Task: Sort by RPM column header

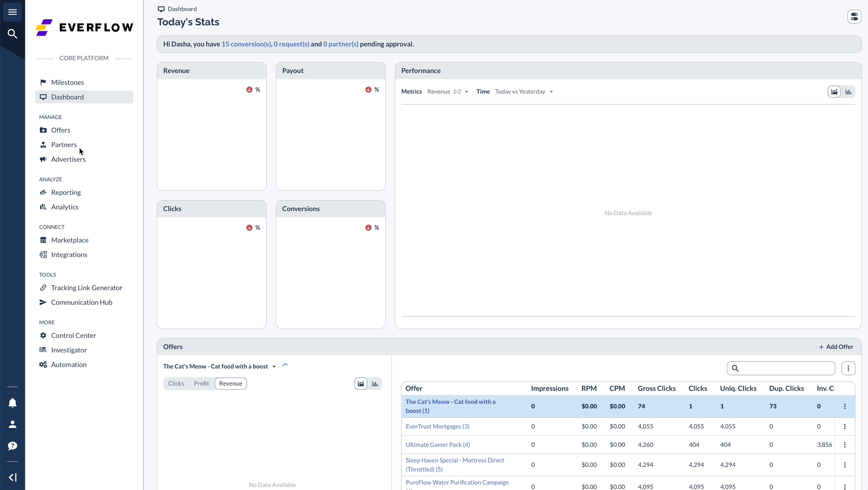Action: (589, 388)
